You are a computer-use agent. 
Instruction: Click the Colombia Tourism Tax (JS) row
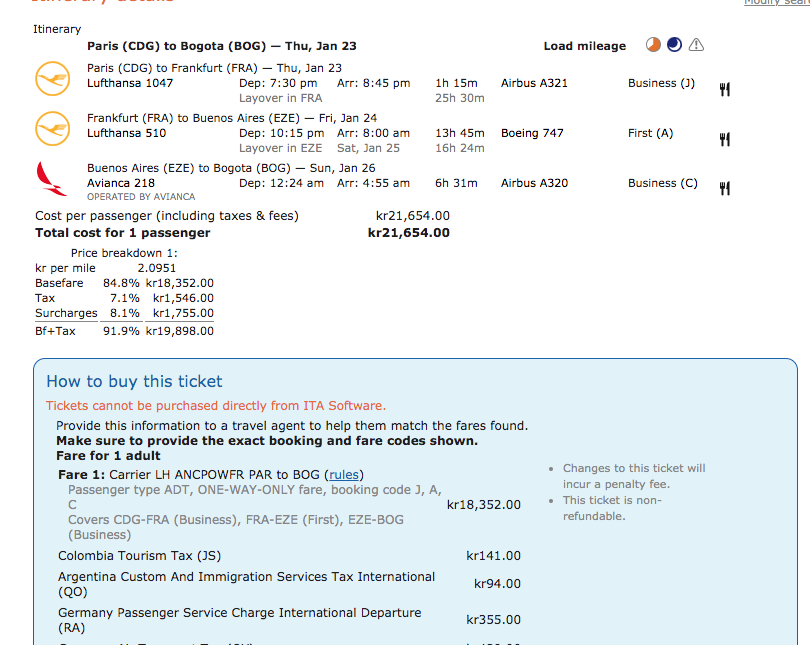(139, 556)
